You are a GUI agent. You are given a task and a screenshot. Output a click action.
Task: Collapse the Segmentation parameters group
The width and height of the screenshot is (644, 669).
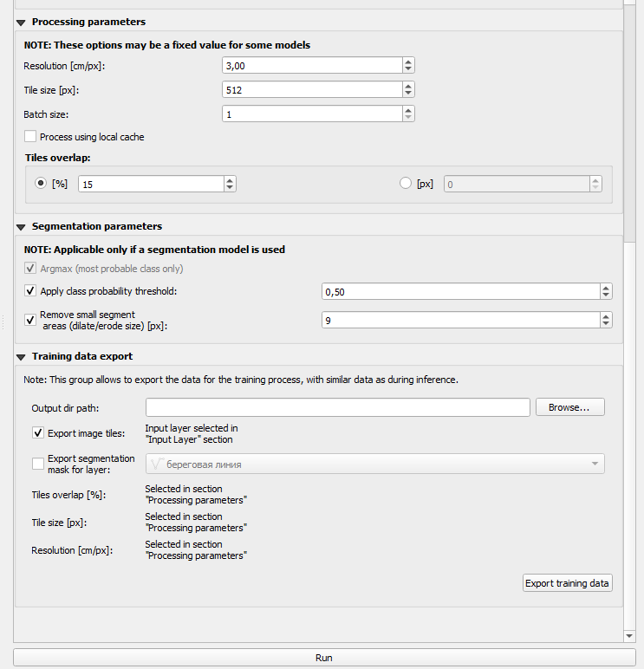pyautogui.click(x=21, y=227)
